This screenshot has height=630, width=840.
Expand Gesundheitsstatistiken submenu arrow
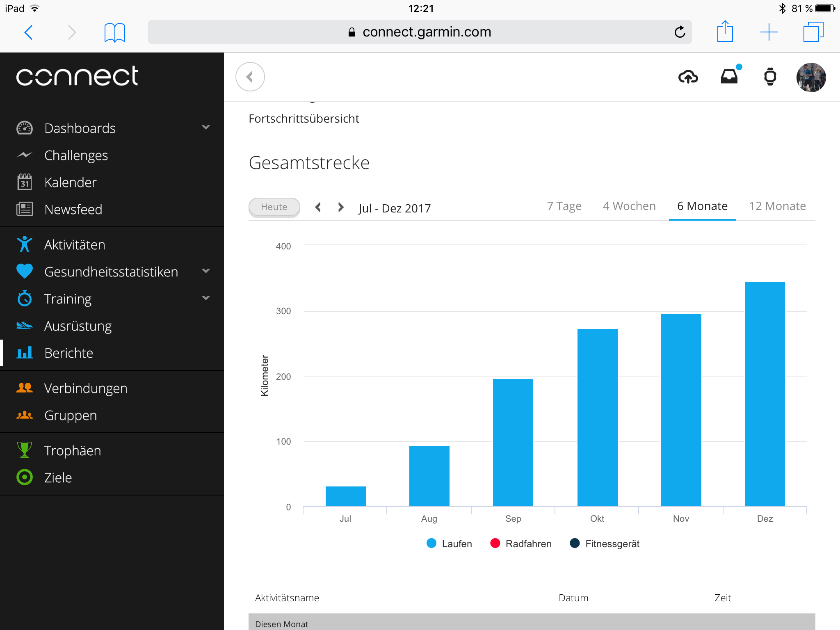206,271
